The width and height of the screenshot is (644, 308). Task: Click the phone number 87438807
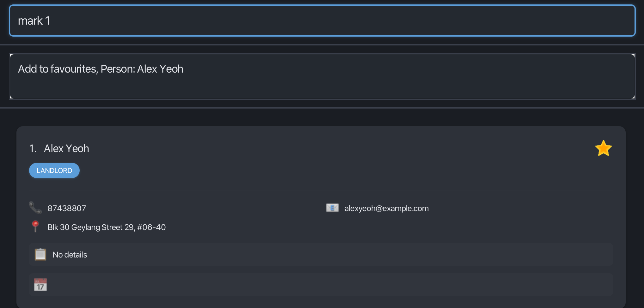tap(67, 208)
